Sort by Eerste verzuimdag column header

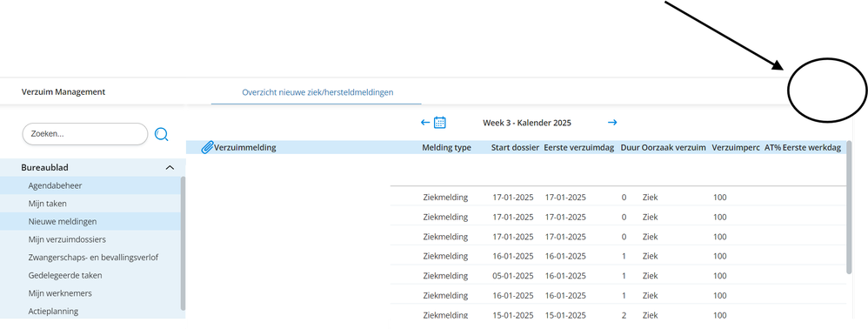tap(578, 147)
